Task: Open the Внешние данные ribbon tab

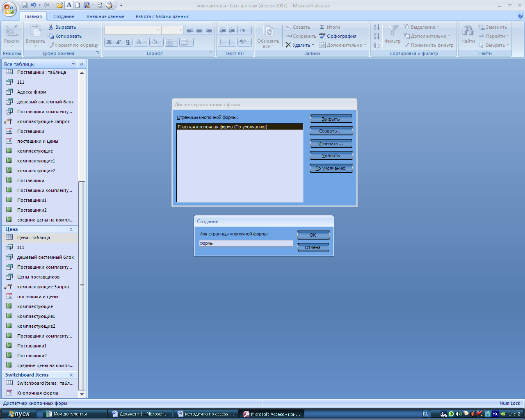Action: [105, 16]
